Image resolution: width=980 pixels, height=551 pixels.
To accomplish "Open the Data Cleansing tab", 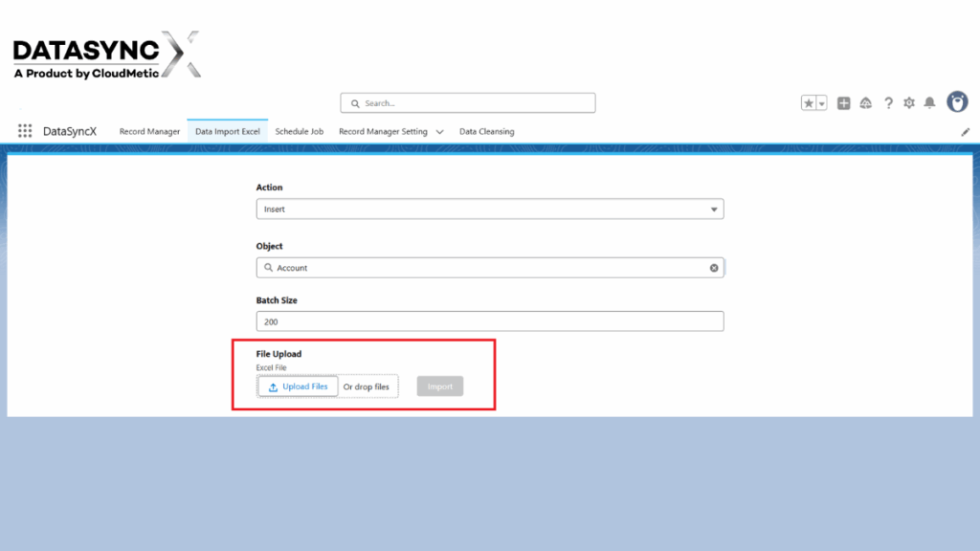I will (x=486, y=132).
